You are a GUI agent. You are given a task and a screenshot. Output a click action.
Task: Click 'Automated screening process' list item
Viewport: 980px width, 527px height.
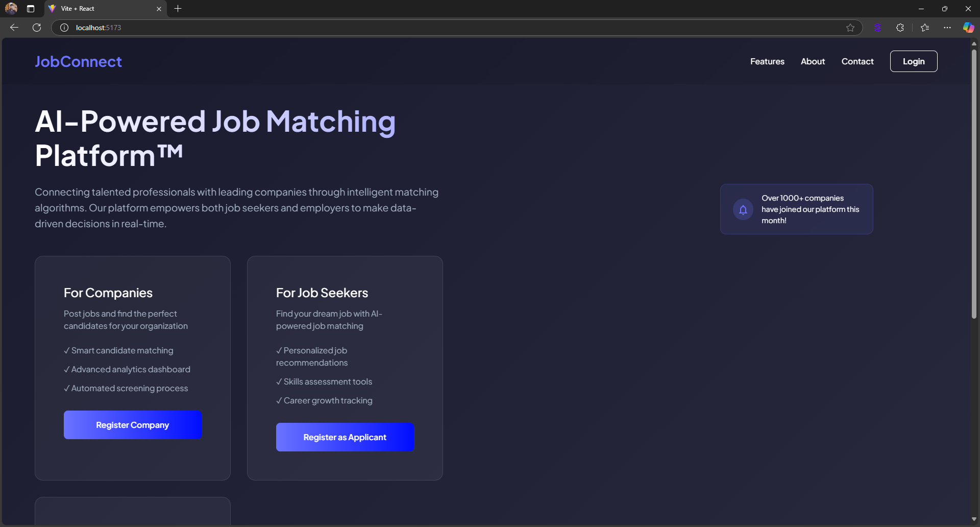[x=126, y=388]
